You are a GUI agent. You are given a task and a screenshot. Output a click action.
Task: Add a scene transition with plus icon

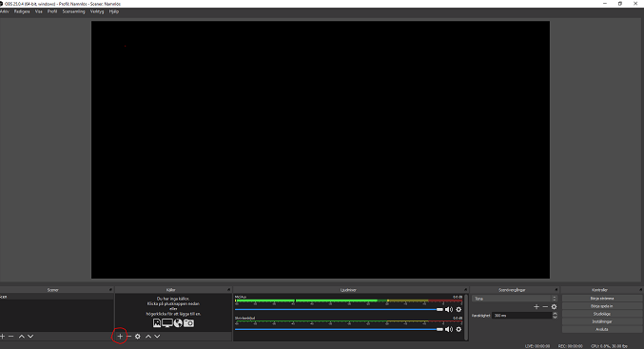click(537, 307)
